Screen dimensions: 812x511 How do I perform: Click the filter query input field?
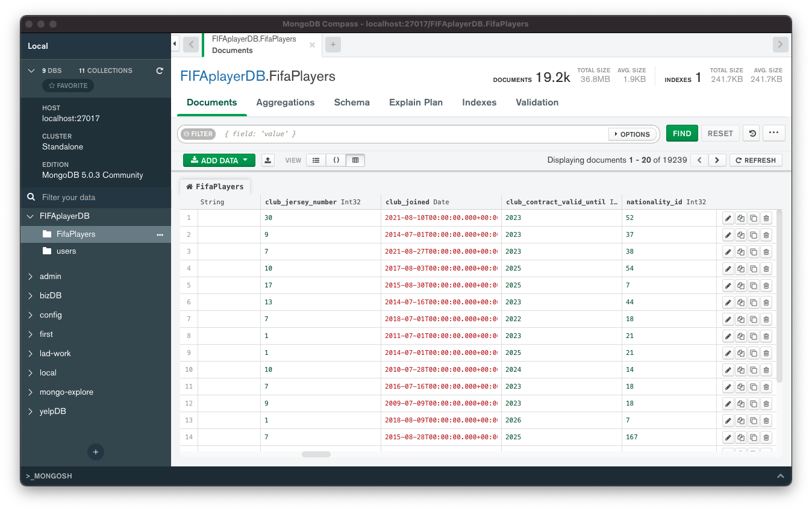tap(413, 134)
